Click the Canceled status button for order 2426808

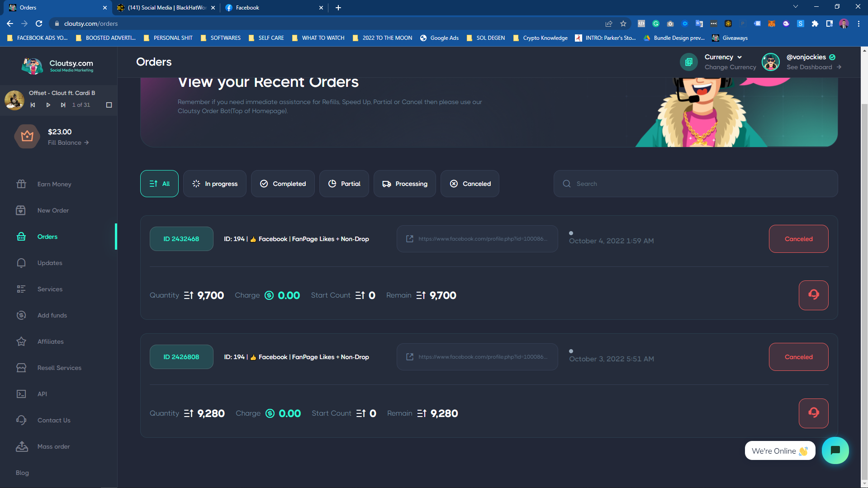[x=799, y=357]
